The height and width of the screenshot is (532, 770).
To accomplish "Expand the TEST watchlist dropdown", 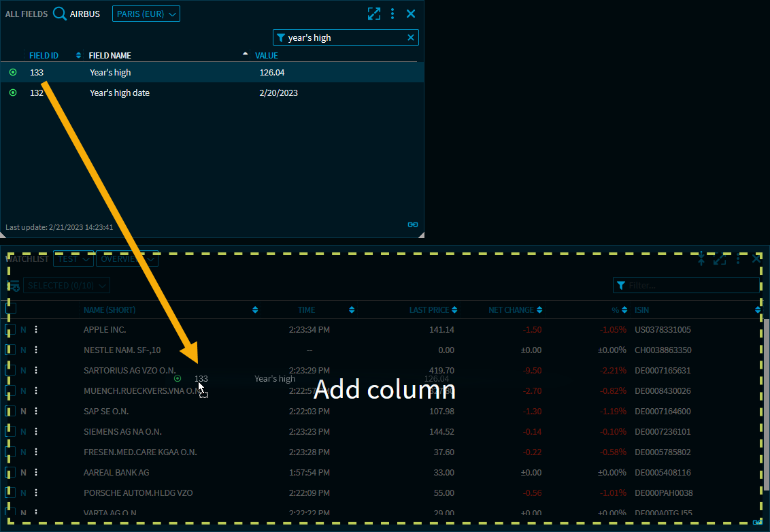I will tap(73, 259).
